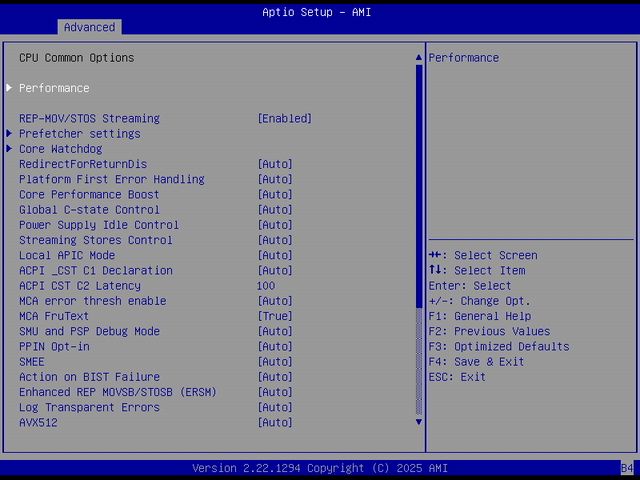Change Streaming Stores Control Auto value
The height and width of the screenshot is (480, 640).
tap(275, 240)
